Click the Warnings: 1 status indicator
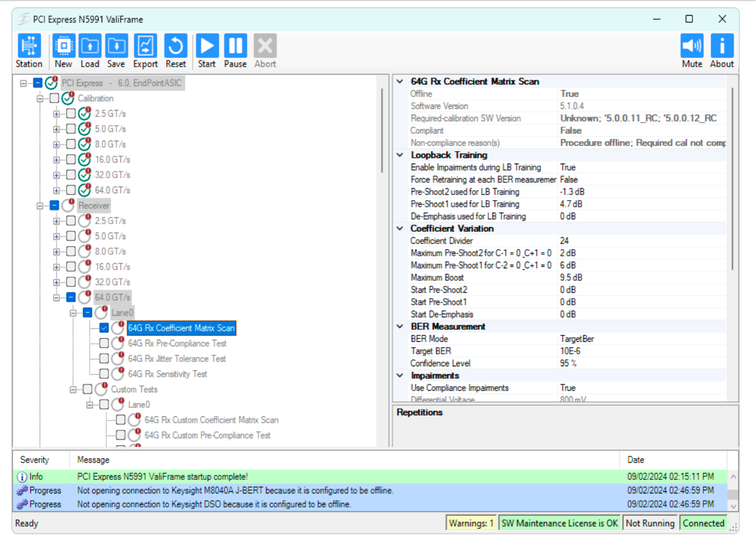Image resolution: width=756 pixels, height=545 pixels. coord(471,523)
